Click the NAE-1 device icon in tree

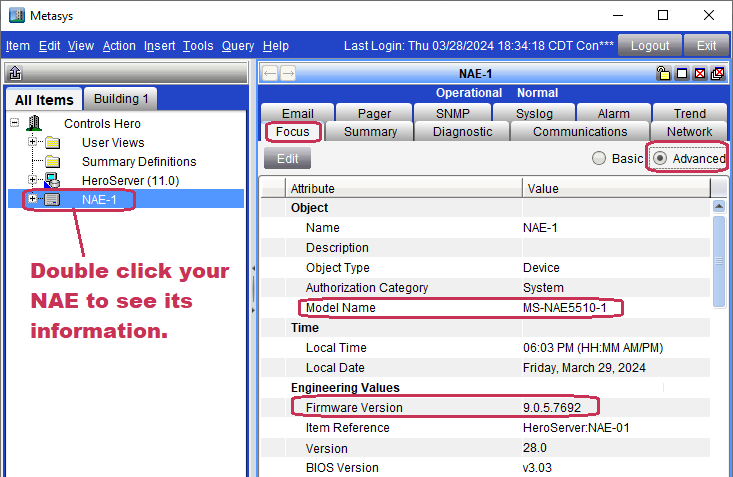point(52,200)
